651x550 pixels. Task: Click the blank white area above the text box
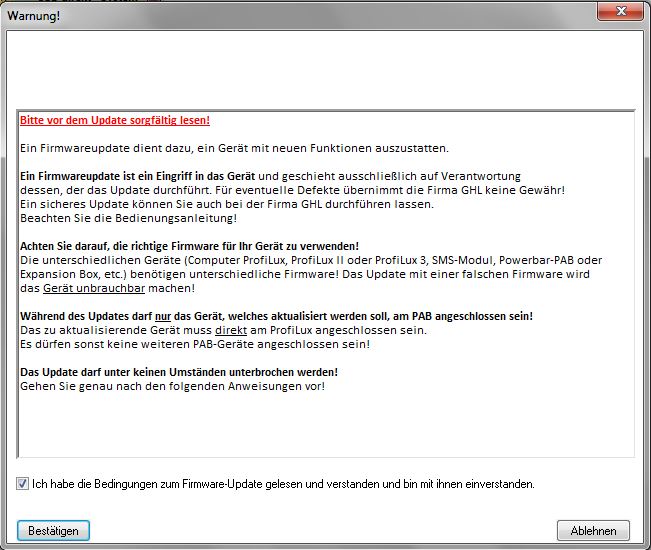[x=325, y=70]
